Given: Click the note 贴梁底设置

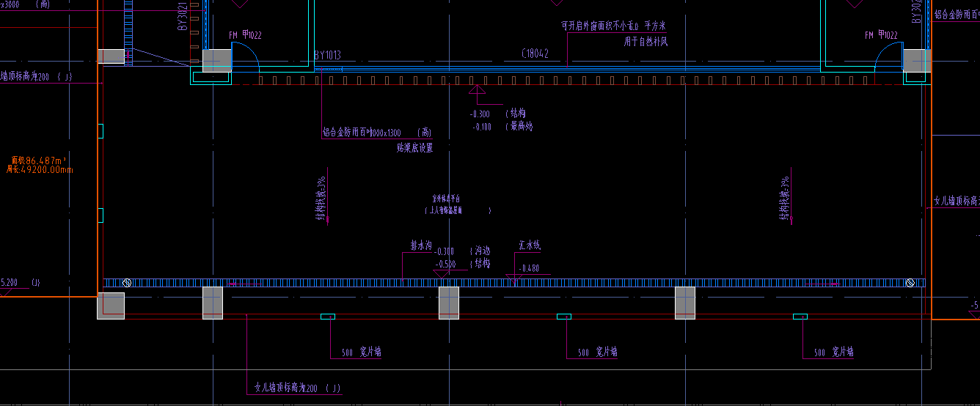Looking at the screenshot, I should pos(414,148).
